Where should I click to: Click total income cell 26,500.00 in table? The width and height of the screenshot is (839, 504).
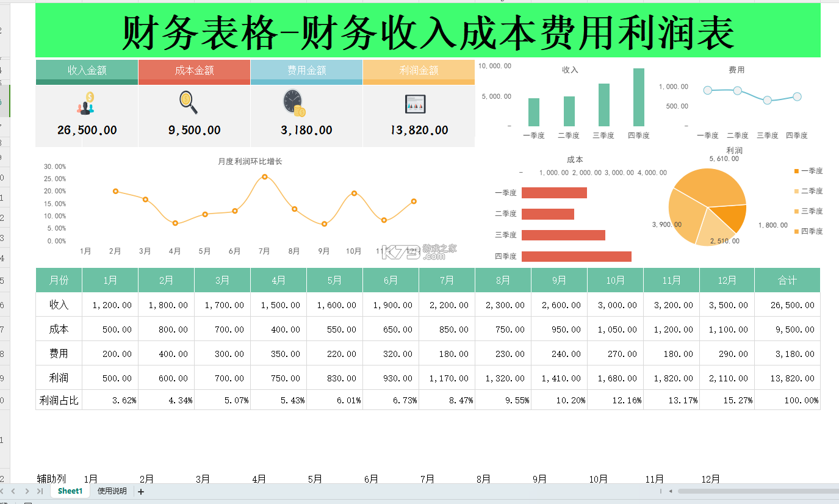pyautogui.click(x=788, y=304)
